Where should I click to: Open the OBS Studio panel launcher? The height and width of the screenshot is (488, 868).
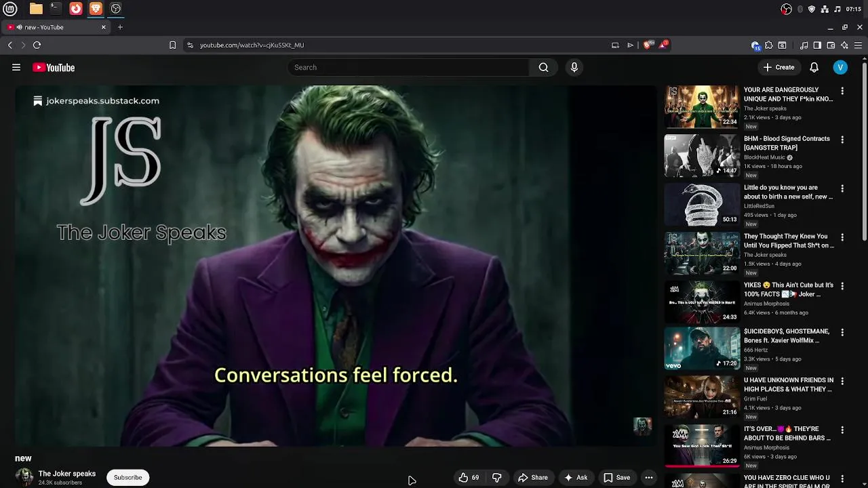tap(116, 9)
